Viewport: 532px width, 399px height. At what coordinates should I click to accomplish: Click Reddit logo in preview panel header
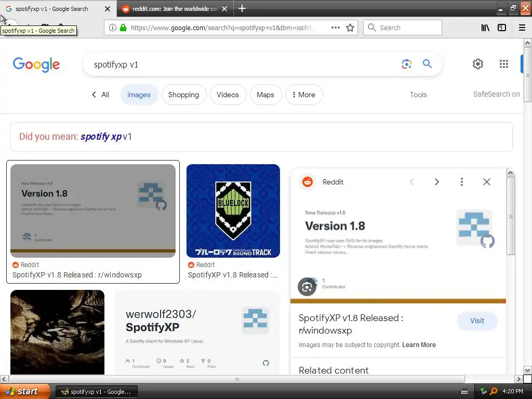pyautogui.click(x=308, y=182)
